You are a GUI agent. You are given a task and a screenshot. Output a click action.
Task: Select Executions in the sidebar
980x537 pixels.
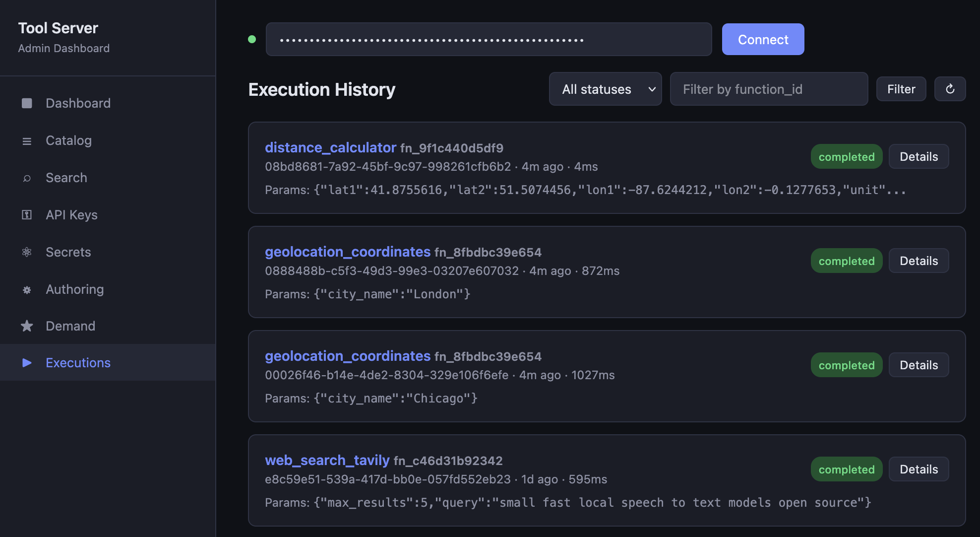[x=108, y=362]
